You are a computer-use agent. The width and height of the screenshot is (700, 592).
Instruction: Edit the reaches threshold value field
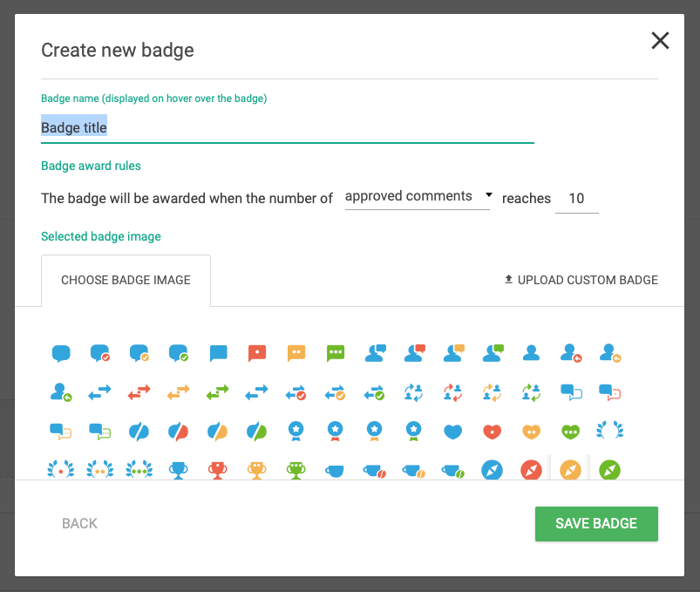(576, 198)
